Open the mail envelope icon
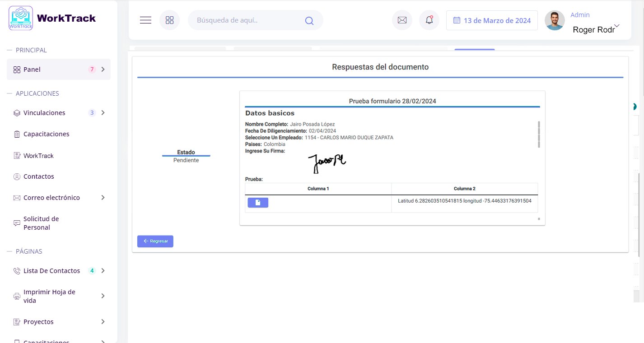 point(402,20)
